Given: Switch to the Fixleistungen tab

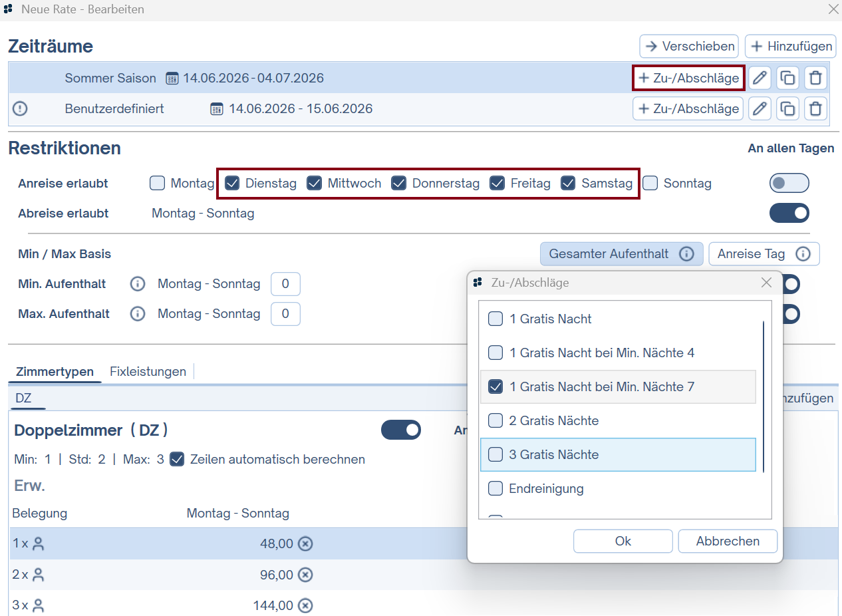Looking at the screenshot, I should click(x=148, y=371).
